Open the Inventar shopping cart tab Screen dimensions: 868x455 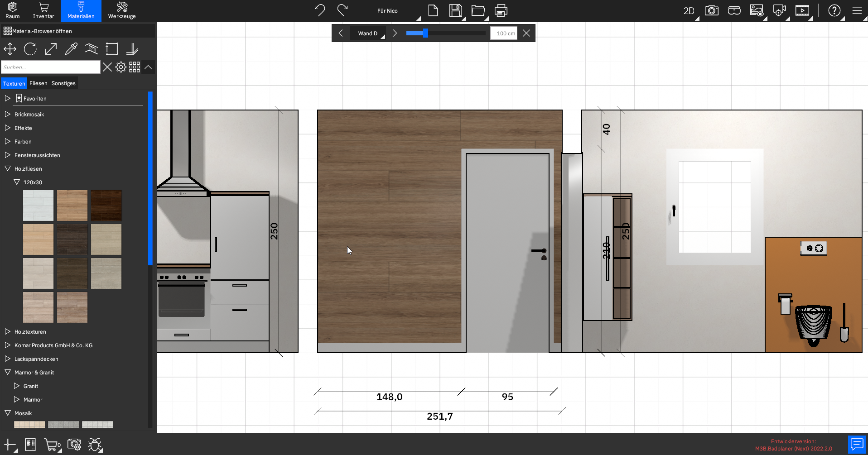coord(43,11)
